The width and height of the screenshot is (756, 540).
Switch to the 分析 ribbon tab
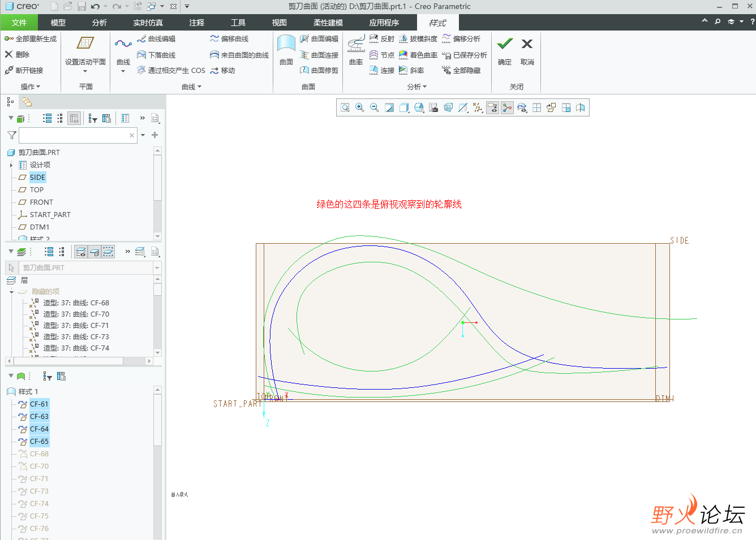click(100, 23)
